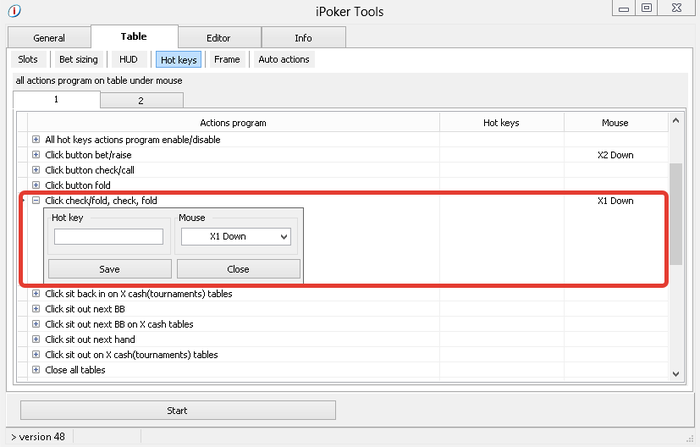
Task: Expand Click button check/call row
Action: tap(36, 170)
